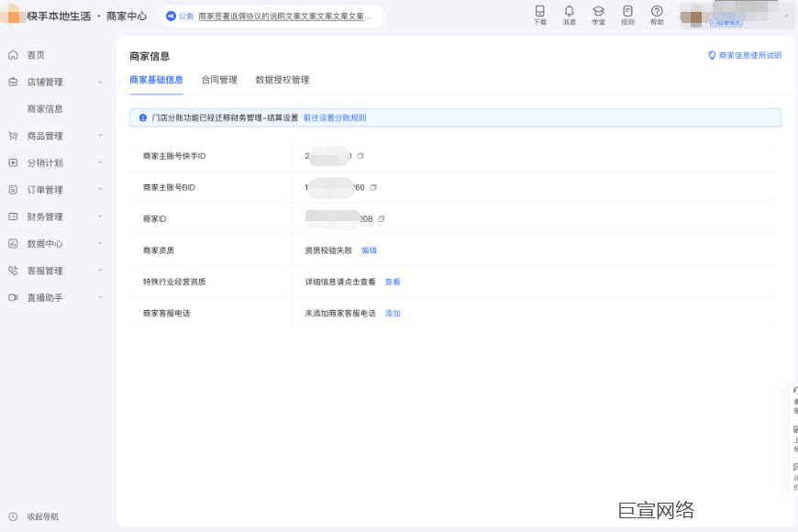Click the info icon in the blue notice
798x532 pixels.
coord(143,117)
